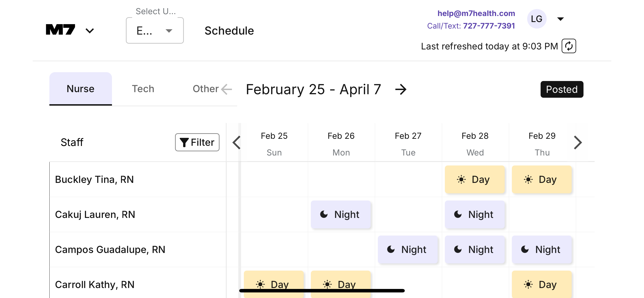Go to next schedule period arrow

(x=401, y=89)
